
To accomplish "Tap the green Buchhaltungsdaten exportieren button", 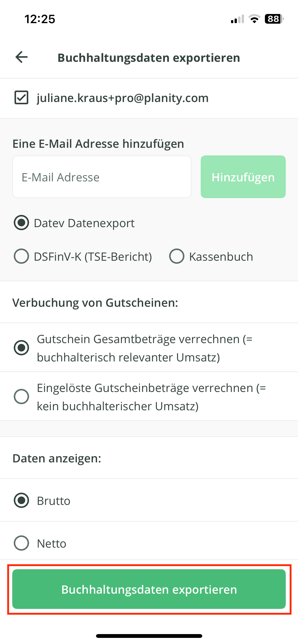I will tap(149, 589).
